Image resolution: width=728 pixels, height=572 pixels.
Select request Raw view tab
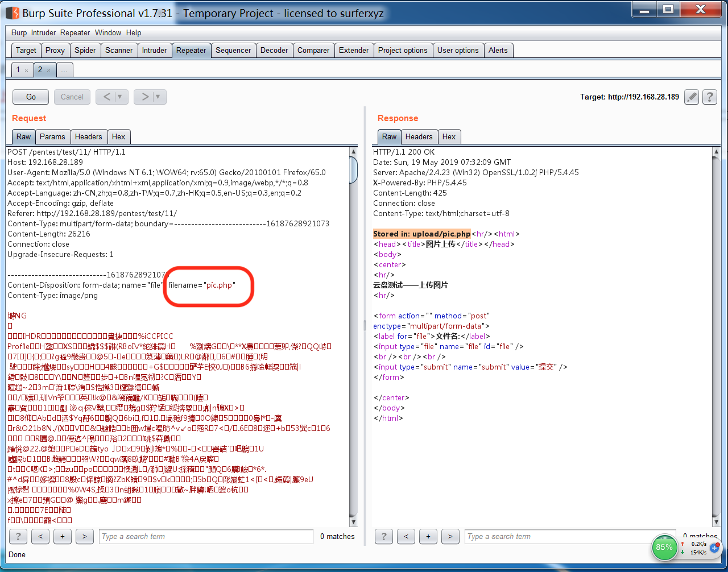pyautogui.click(x=24, y=136)
